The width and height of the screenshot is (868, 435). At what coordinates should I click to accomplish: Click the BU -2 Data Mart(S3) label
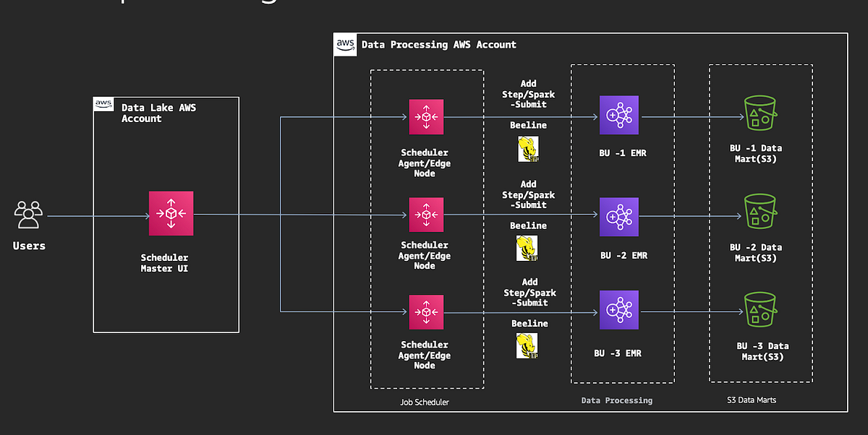tap(756, 252)
